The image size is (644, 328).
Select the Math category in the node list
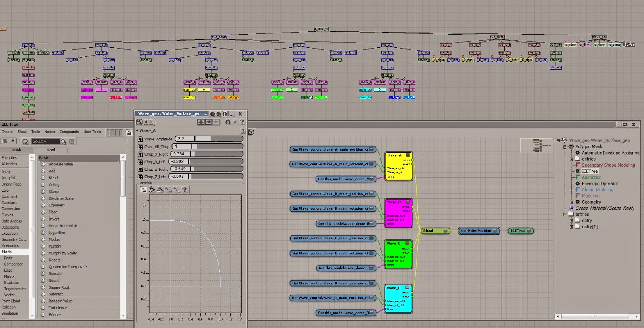tap(14, 252)
